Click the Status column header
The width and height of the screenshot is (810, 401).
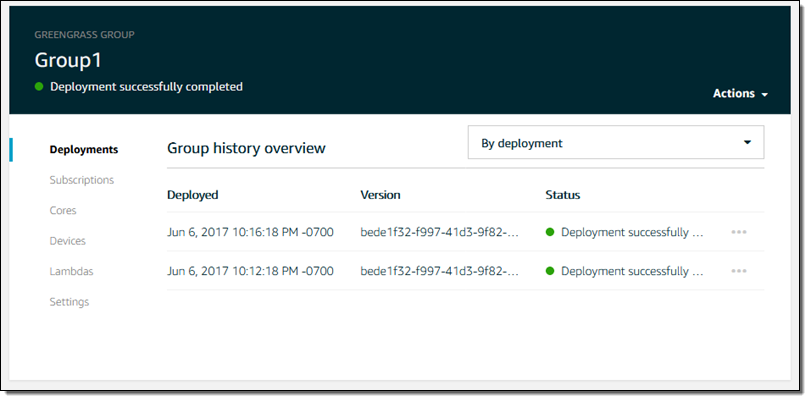(562, 195)
